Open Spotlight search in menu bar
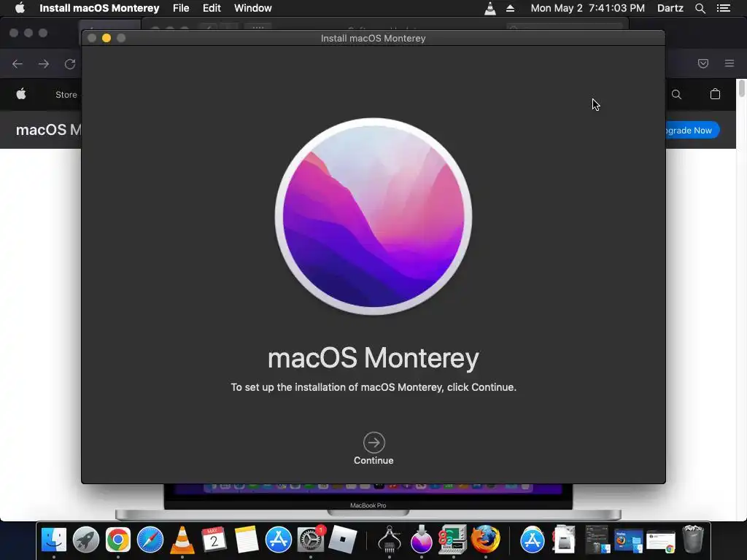The image size is (747, 560). (x=700, y=8)
